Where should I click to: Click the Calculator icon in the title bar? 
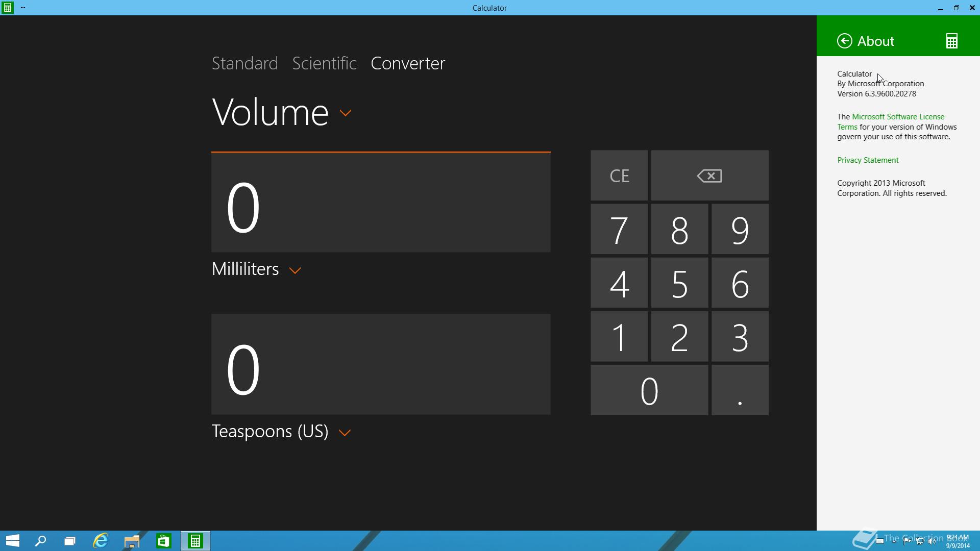(x=8, y=8)
